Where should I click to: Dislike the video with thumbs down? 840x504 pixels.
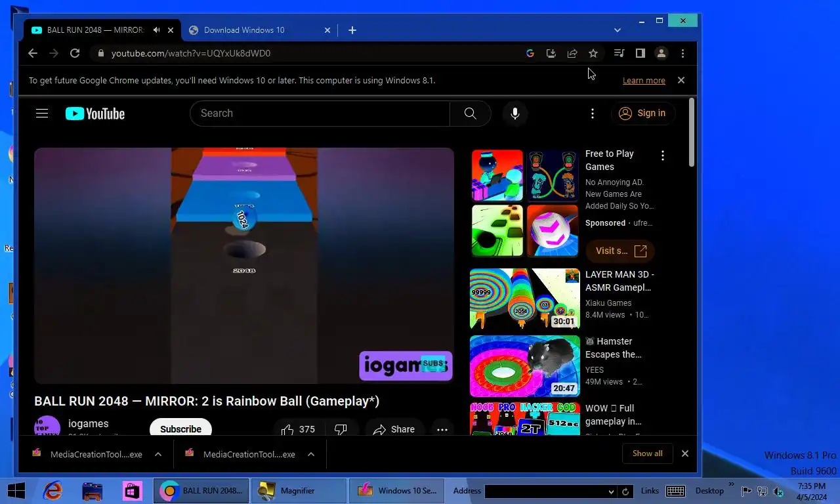click(x=341, y=429)
